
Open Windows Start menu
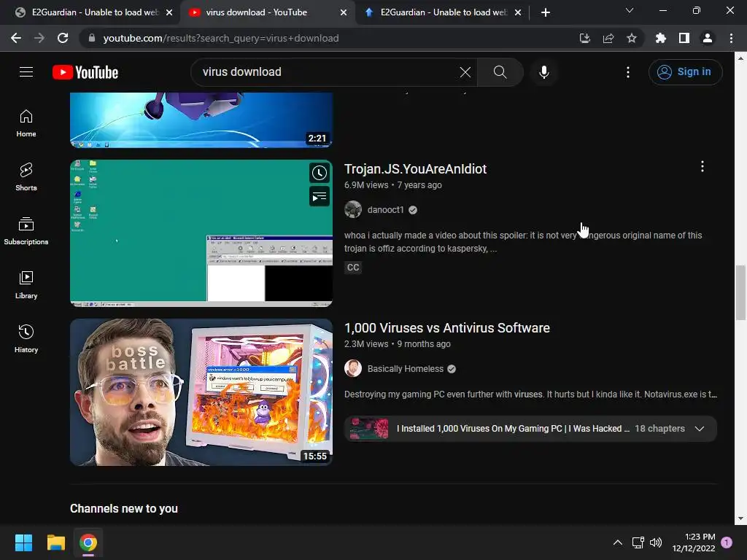coord(23,542)
